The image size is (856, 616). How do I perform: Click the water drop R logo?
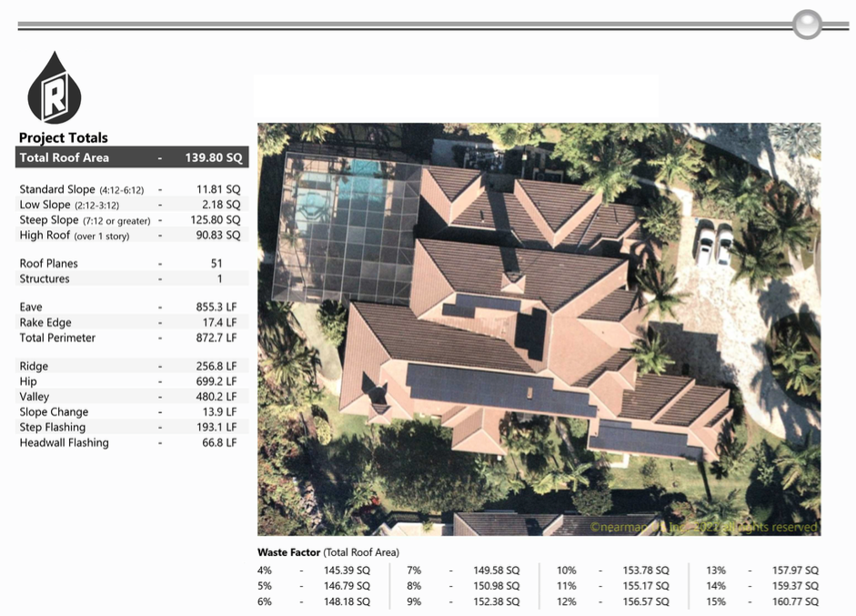click(x=54, y=88)
